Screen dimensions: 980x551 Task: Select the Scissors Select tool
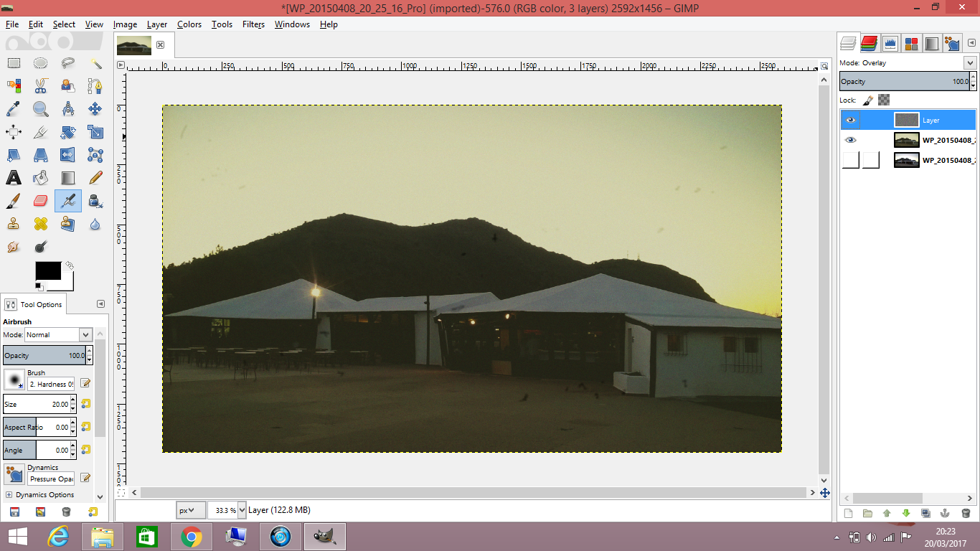point(41,86)
